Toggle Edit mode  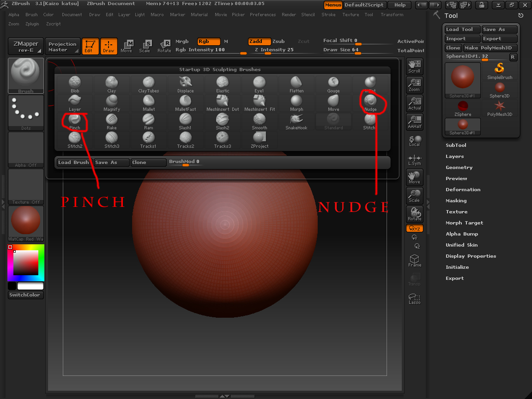[90, 46]
